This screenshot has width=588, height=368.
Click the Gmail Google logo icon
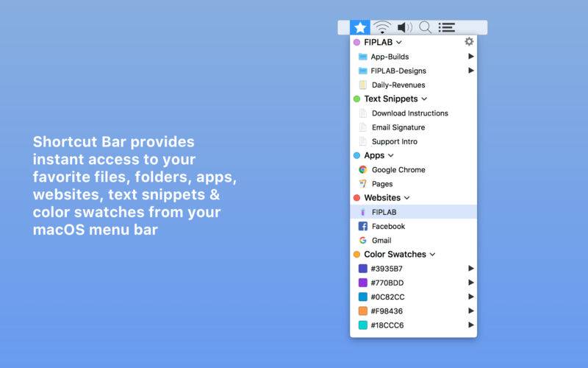click(362, 241)
